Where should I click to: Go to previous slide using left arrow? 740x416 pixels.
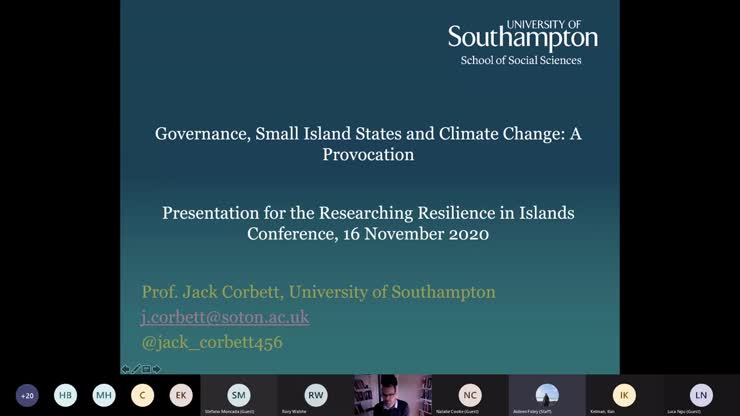[x=125, y=369]
